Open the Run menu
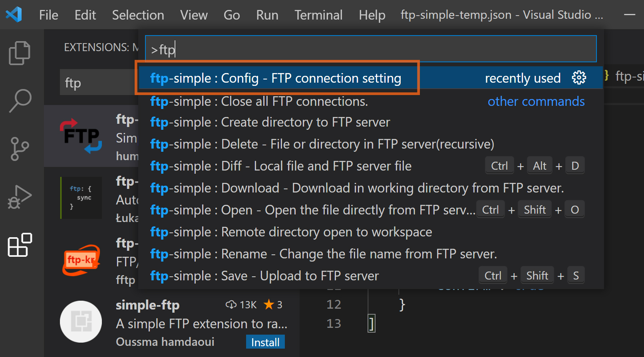The image size is (644, 357). coord(267,15)
